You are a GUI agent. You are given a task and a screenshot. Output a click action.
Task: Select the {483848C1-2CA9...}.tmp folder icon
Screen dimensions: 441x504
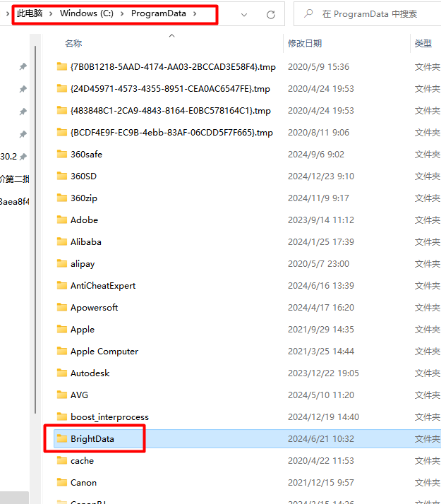pyautogui.click(x=62, y=110)
